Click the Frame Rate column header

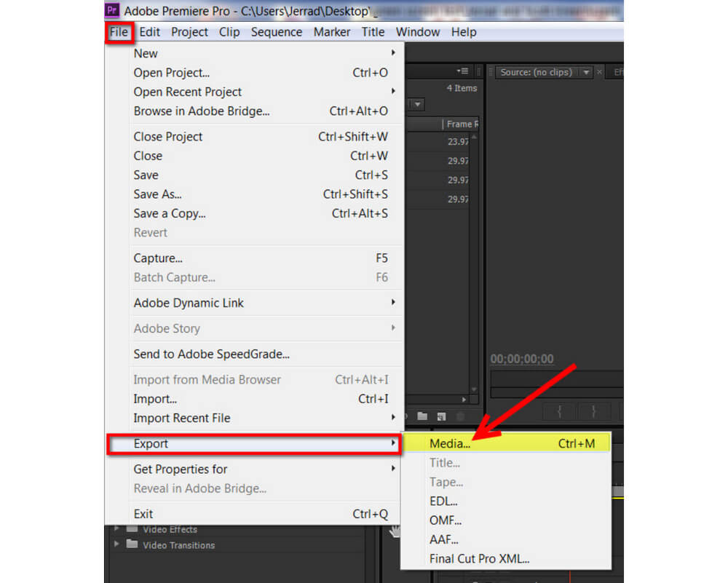coord(462,124)
